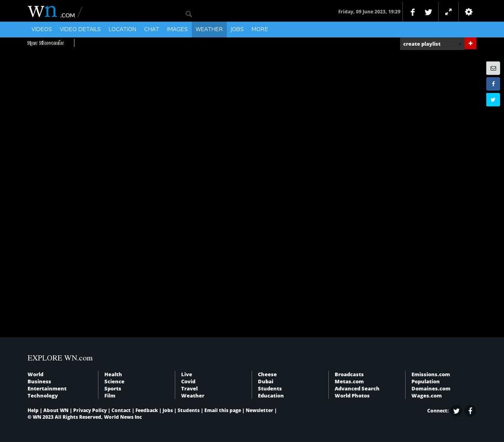Click the date and time text
The width and height of the screenshot is (504, 442).
click(369, 12)
